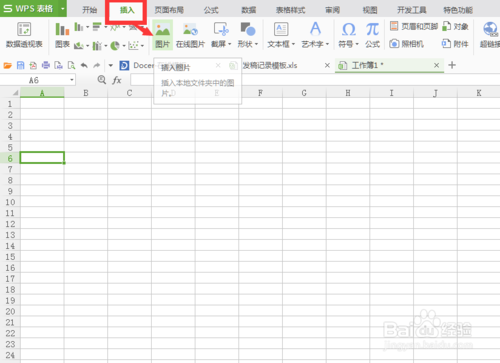Click the 照相机 camera tool
Image resolution: width=500 pixels, height=363 pixels.
click(407, 44)
